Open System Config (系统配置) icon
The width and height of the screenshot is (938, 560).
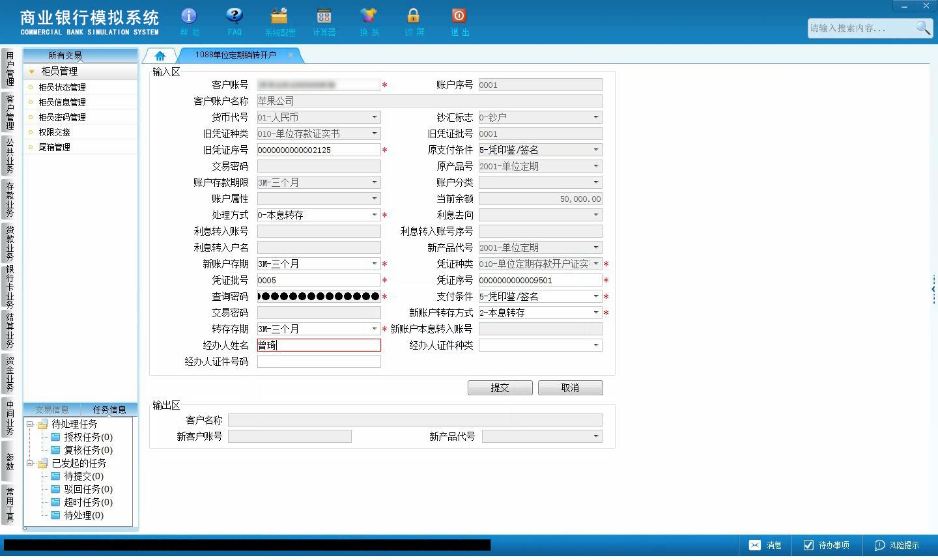pos(279,21)
